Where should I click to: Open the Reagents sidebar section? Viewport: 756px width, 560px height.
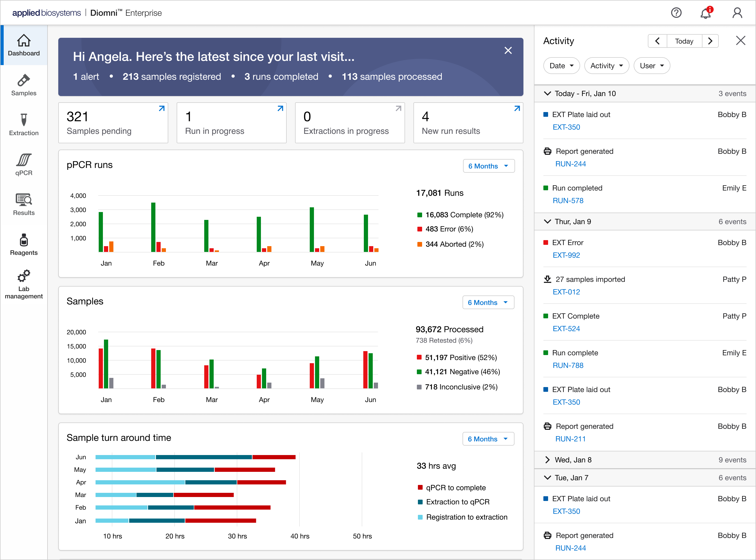coord(24,244)
